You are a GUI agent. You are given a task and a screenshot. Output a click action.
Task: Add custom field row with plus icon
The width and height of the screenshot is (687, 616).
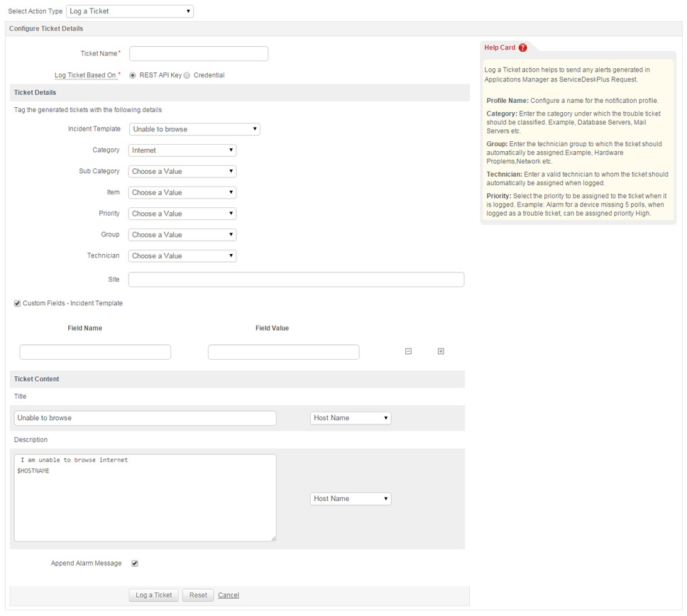[441, 351]
